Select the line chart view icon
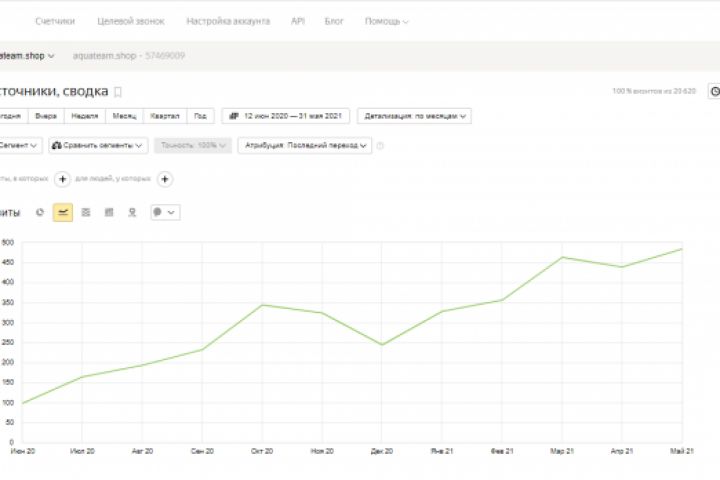 [63, 212]
